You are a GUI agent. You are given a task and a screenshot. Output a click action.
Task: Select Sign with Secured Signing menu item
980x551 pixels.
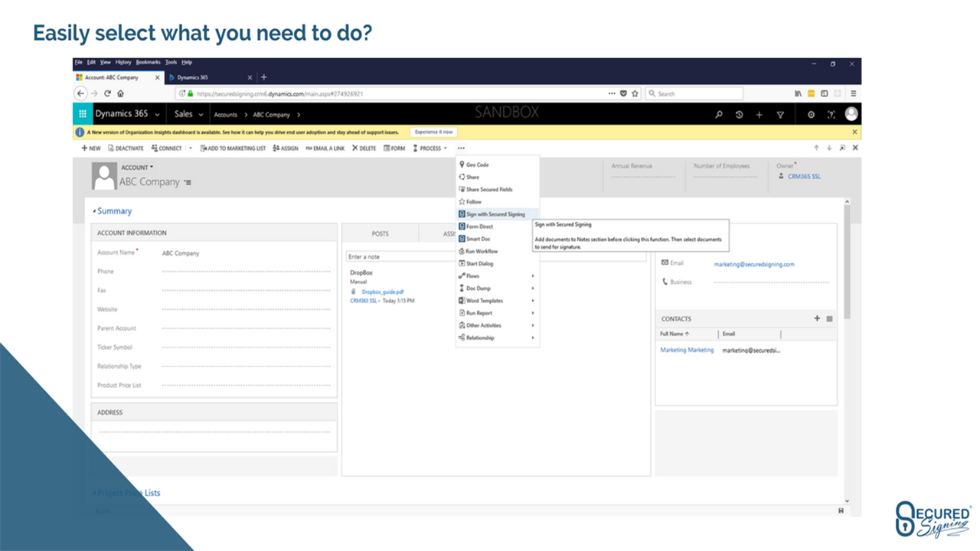(498, 214)
